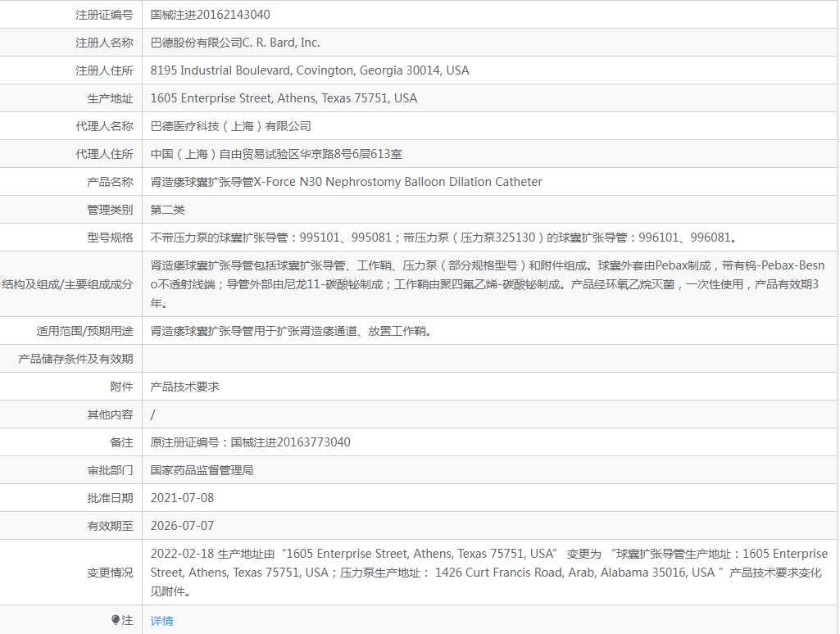Click the 型号规格 label
The width and height of the screenshot is (840, 634).
click(x=110, y=238)
